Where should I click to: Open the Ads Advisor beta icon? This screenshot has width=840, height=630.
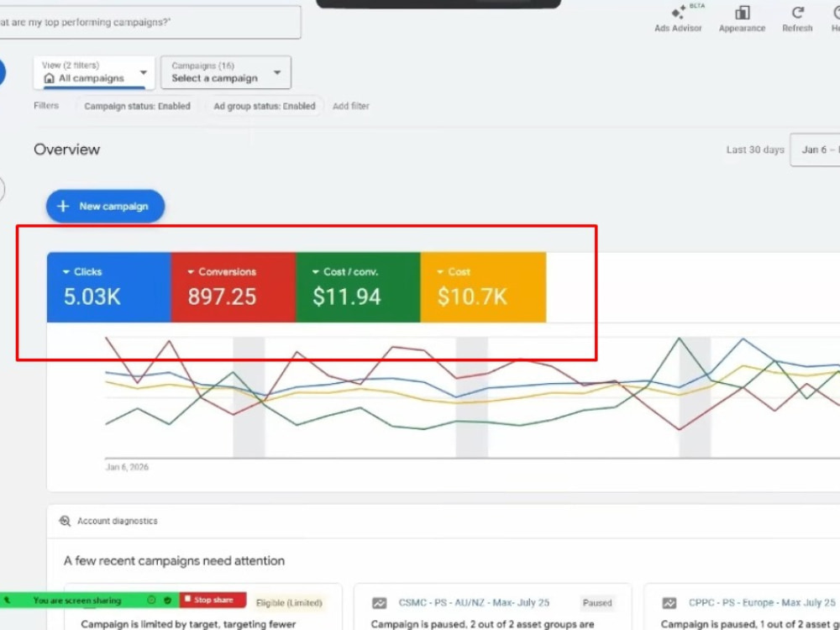[678, 13]
